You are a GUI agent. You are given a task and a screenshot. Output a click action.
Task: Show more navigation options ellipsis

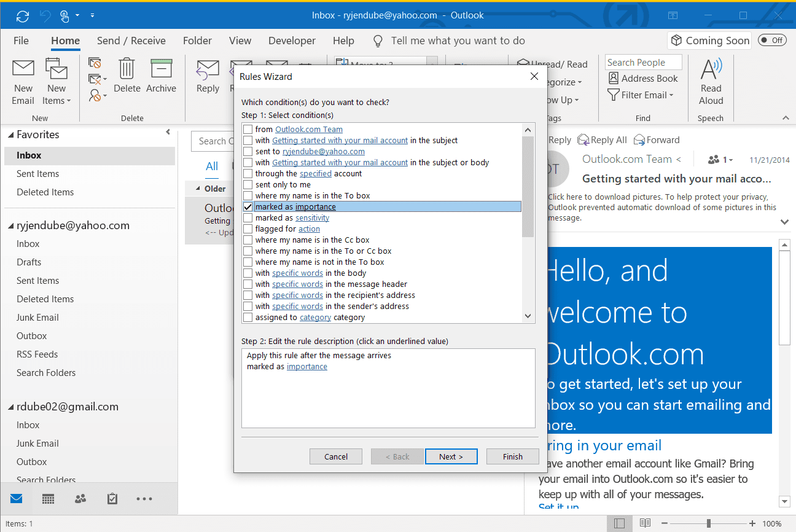tap(144, 499)
